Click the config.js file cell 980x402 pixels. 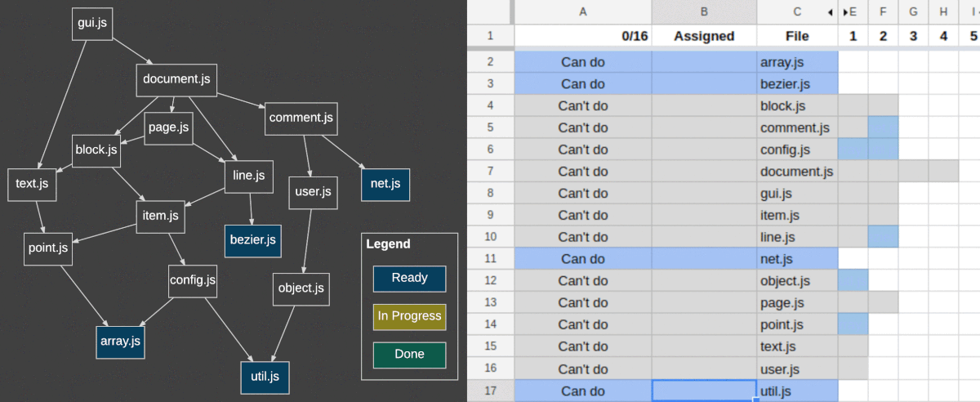[797, 150]
